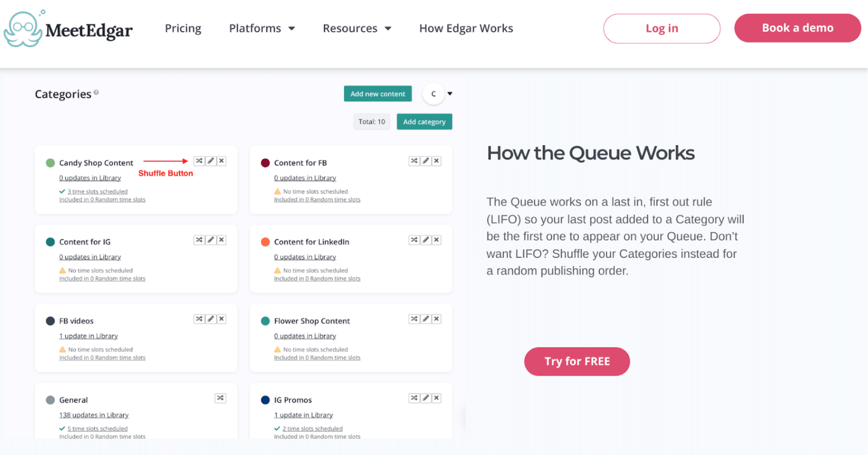
Task: Click the MeetEdgar octopus logo
Action: tap(22, 28)
